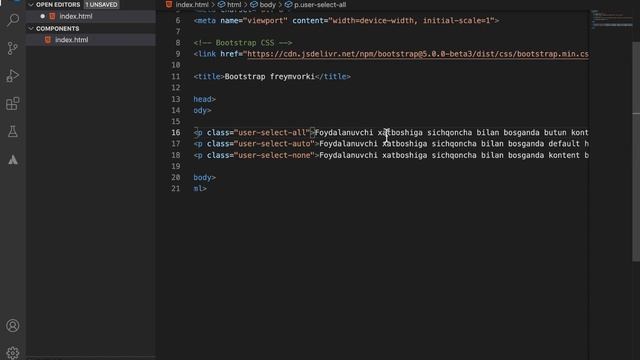Open the Search view in activity bar
This screenshot has height=360, width=640.
[13, 20]
